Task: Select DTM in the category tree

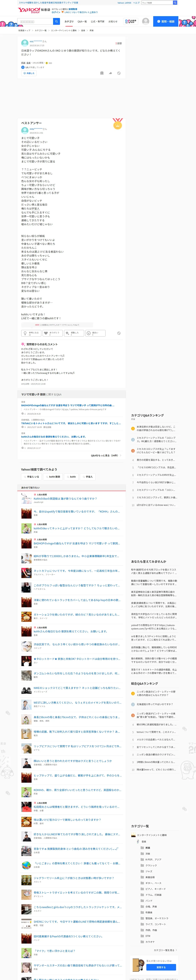Action: 148,936
